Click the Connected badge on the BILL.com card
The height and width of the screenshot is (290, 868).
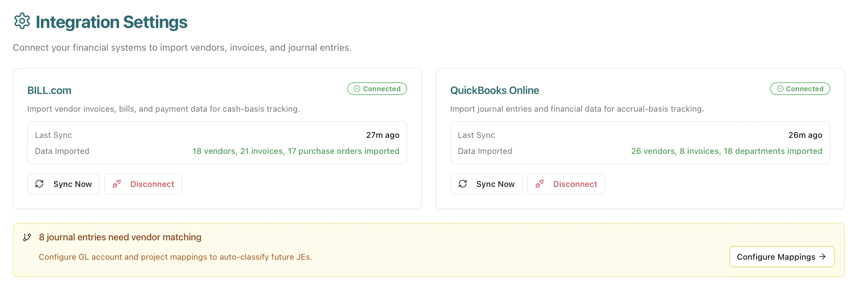377,88
